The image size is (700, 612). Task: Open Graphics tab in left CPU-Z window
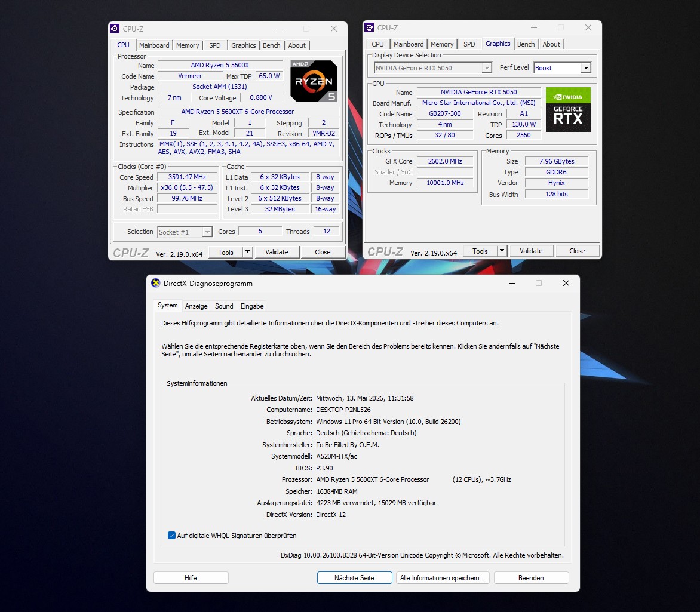[x=243, y=45]
